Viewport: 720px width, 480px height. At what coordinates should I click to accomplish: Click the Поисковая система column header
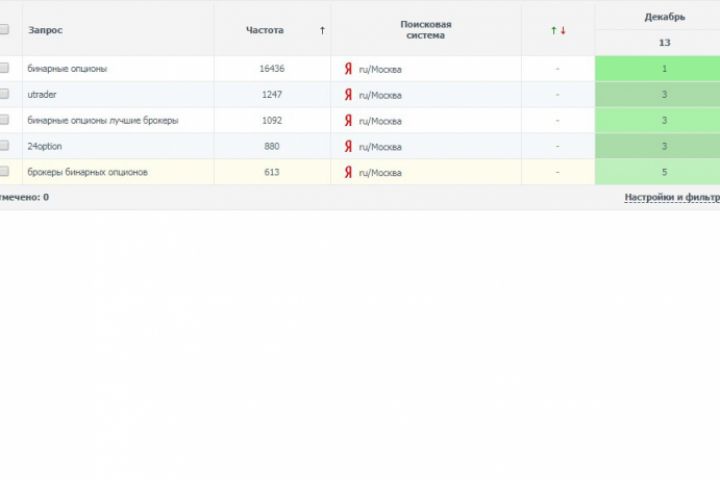click(x=426, y=30)
